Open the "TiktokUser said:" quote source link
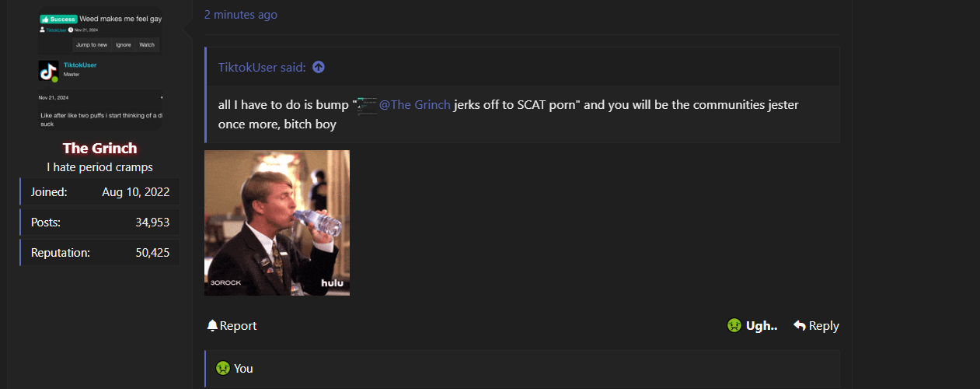 click(x=262, y=67)
